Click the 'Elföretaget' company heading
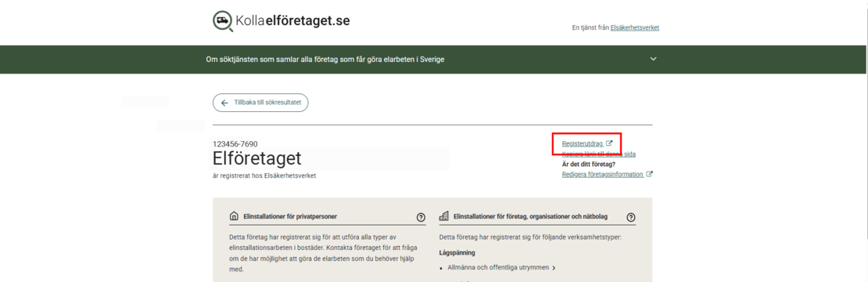The height and width of the screenshot is (282, 868). [256, 159]
